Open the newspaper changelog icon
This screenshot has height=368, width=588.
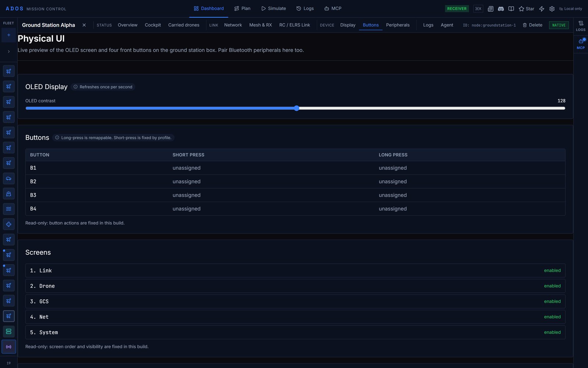[490, 8]
